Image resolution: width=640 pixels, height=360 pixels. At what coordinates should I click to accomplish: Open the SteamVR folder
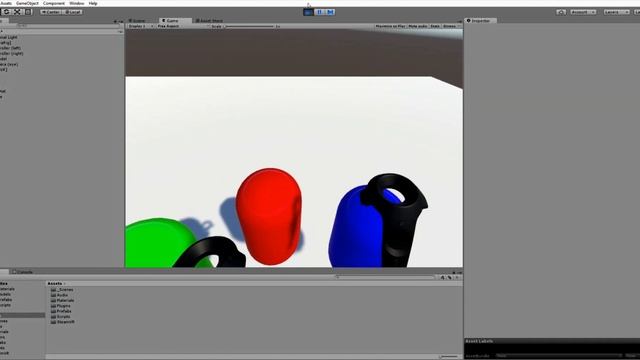tap(62, 322)
